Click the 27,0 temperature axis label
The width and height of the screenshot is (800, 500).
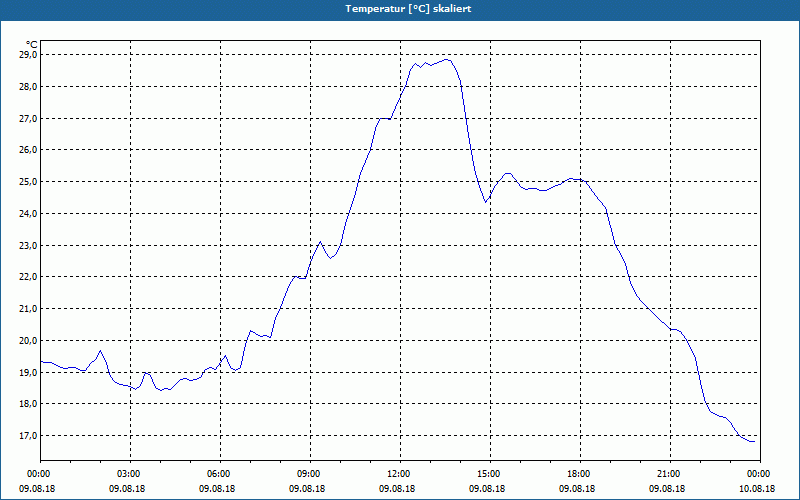pos(28,118)
